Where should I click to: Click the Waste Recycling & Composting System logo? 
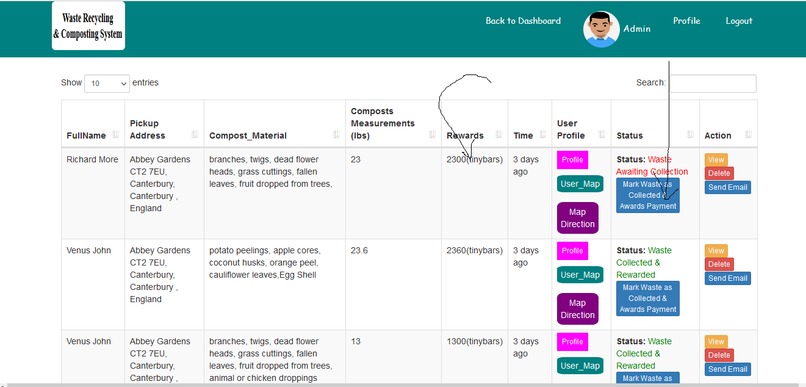point(88,26)
